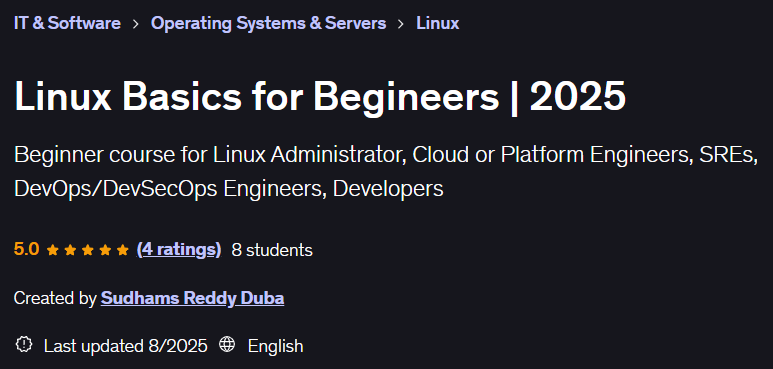Click the first breadcrumb chevron separator

[x=136, y=24]
